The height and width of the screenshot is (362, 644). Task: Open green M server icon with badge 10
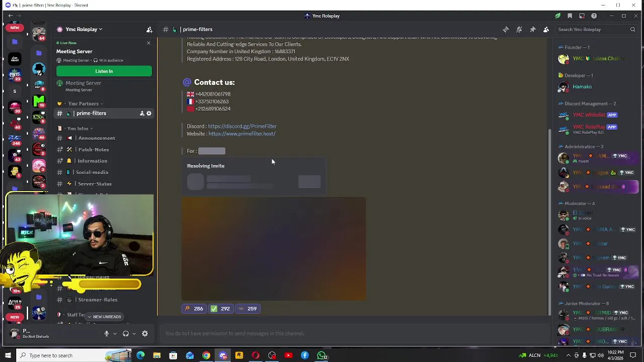(39, 101)
